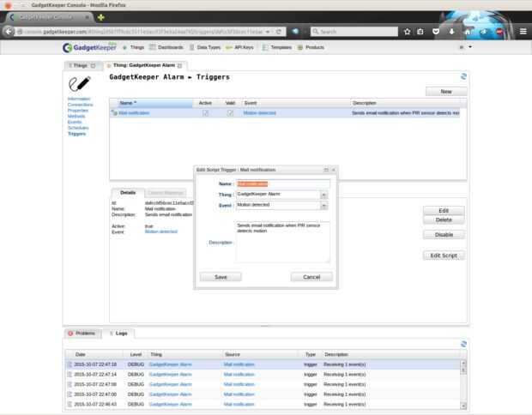Image resolution: width=532 pixels, height=415 pixels.
Task: Click into the Description textarea in the dialog
Action: (282, 242)
